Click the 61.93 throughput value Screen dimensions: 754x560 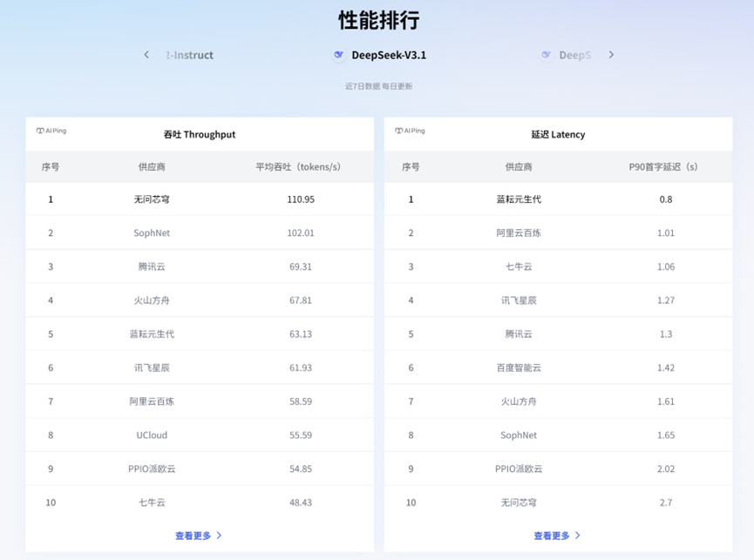pos(301,368)
